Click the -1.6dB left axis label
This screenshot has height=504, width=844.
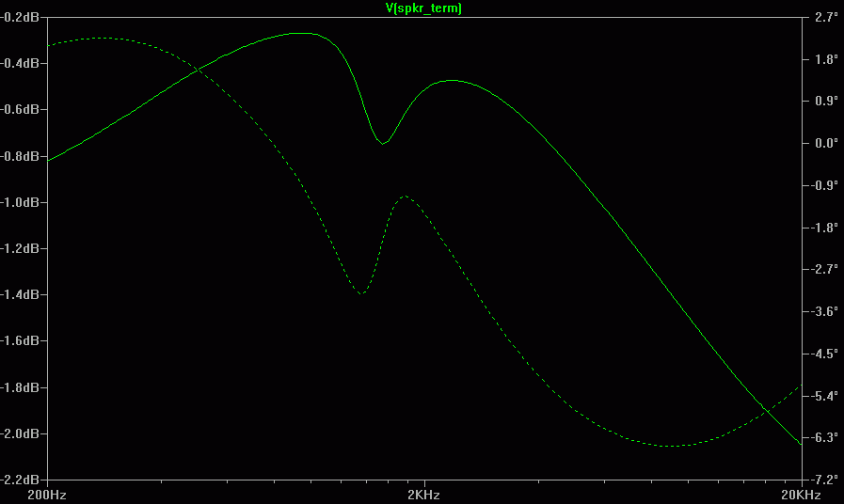(20, 341)
